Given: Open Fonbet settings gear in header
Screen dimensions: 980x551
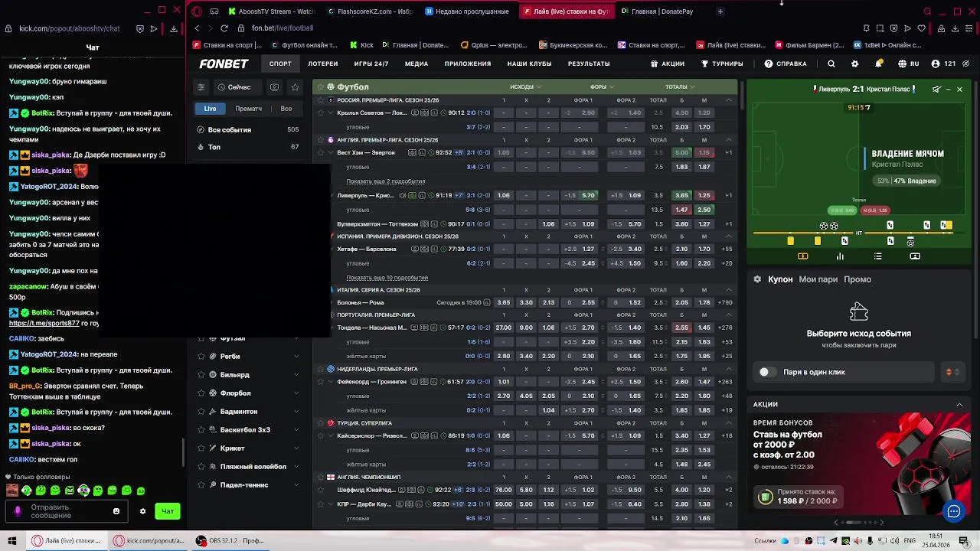Looking at the screenshot, I should click(x=855, y=64).
